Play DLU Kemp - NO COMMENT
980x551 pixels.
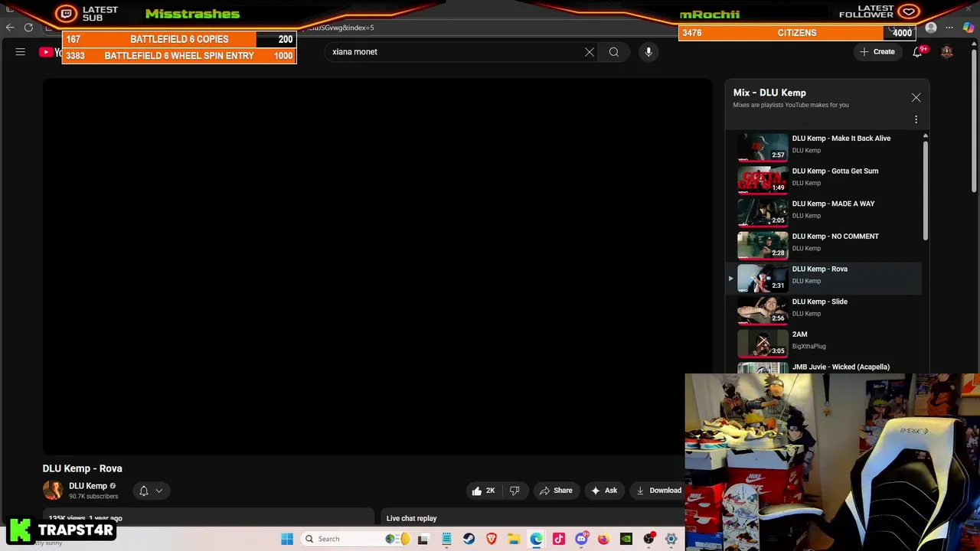(x=835, y=236)
